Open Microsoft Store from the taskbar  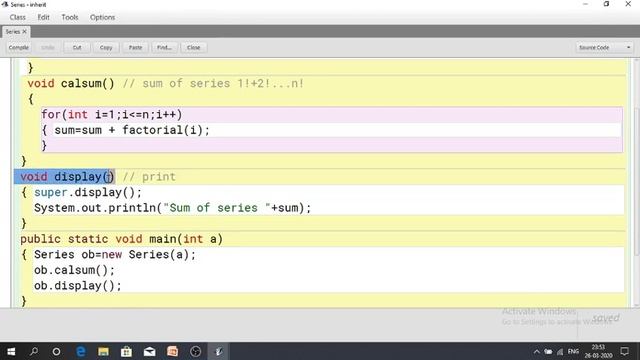pyautogui.click(x=126, y=351)
